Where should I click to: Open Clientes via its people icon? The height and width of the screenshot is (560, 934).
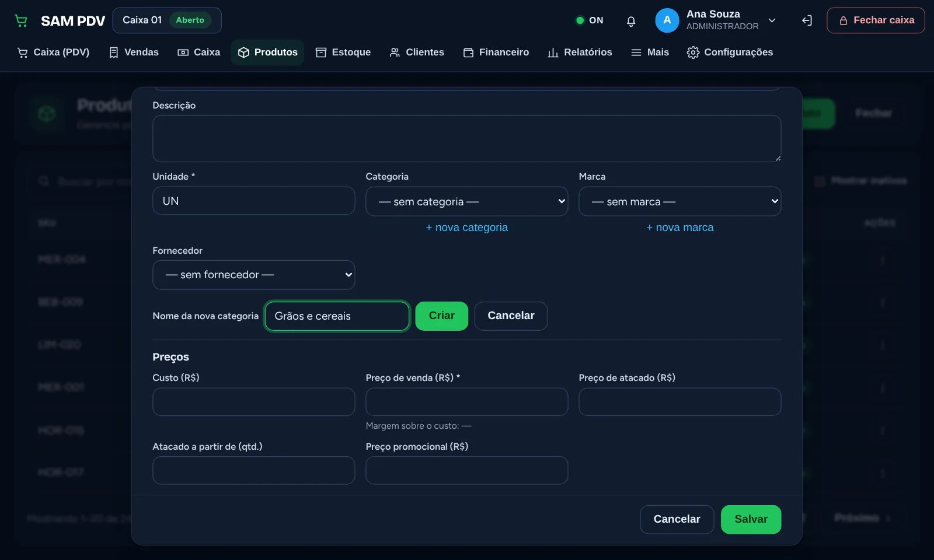pyautogui.click(x=395, y=52)
